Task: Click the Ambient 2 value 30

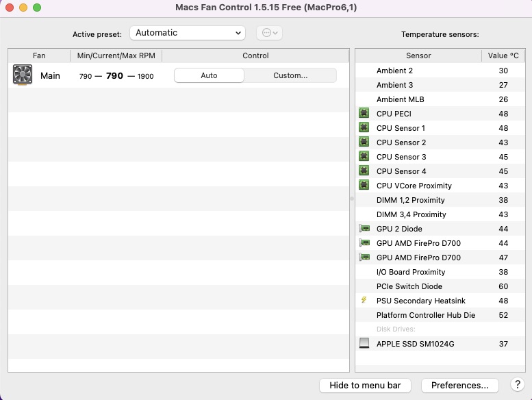Action: [x=503, y=71]
